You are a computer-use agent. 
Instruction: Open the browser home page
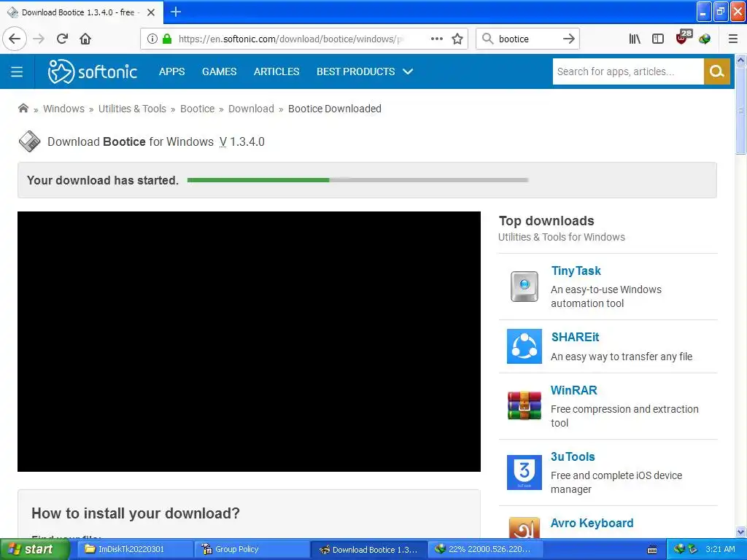(x=85, y=39)
